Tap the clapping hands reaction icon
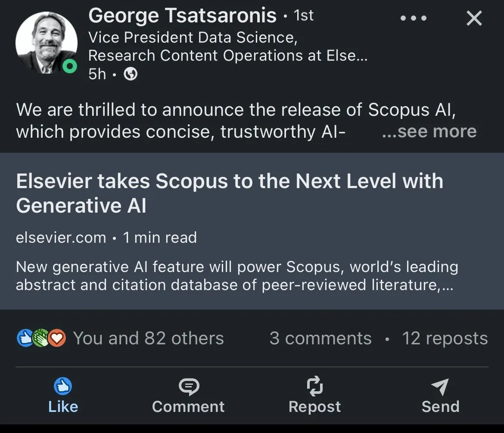 (41, 338)
